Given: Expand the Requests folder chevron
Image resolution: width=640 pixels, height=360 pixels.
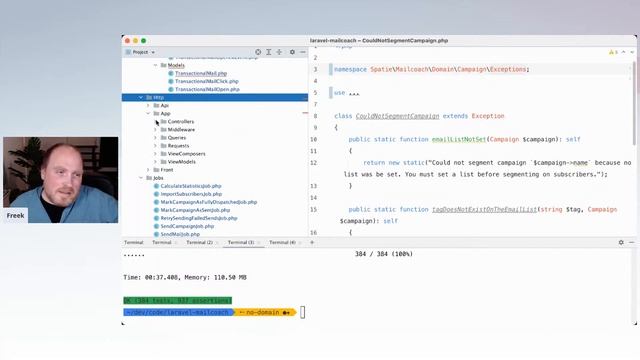Looking at the screenshot, I should [x=156, y=146].
